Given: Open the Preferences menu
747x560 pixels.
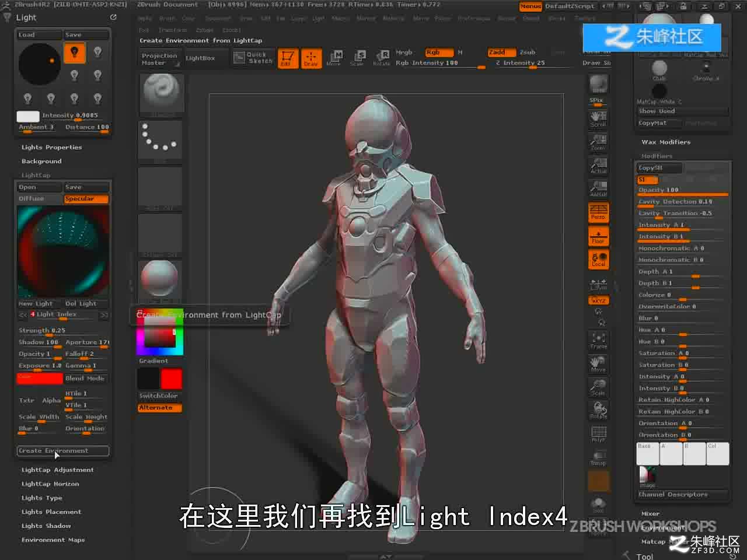Looking at the screenshot, I should pyautogui.click(x=474, y=19).
